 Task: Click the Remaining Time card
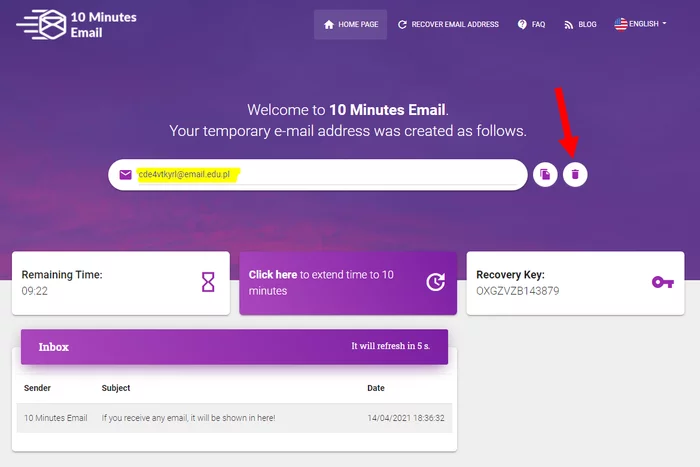pyautogui.click(x=121, y=283)
